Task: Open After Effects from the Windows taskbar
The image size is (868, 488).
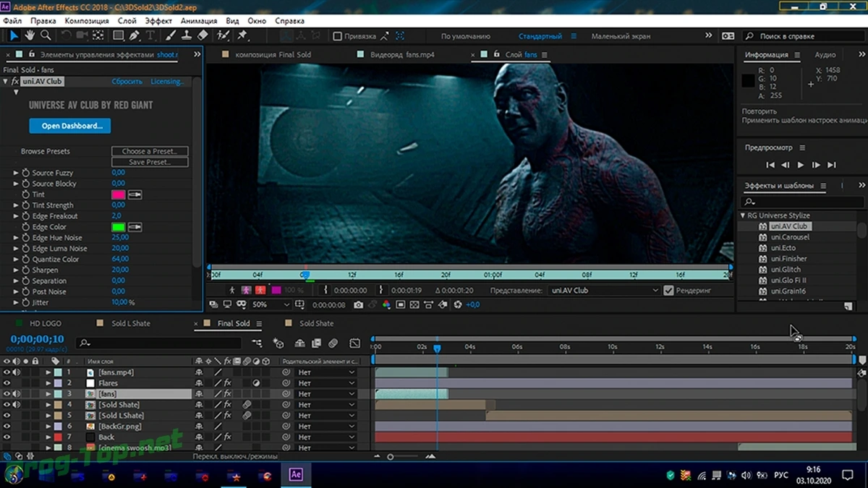Action: (295, 475)
